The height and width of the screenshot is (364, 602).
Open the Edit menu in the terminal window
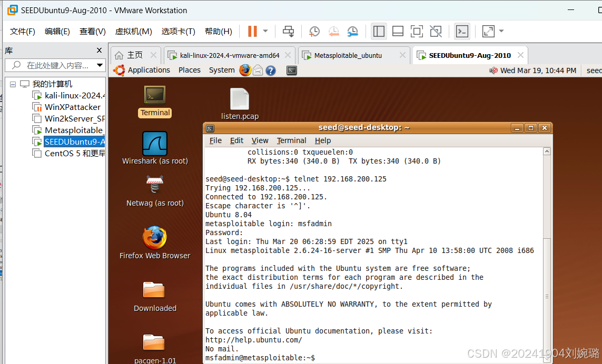[x=236, y=140]
